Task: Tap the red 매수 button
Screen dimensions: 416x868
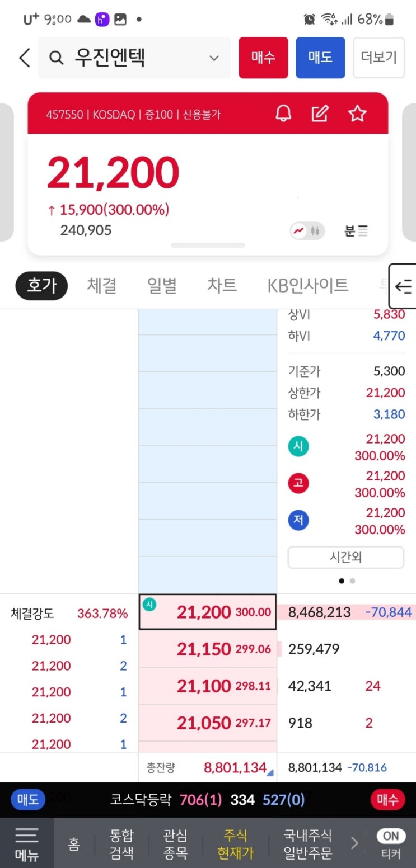Action: tap(263, 58)
